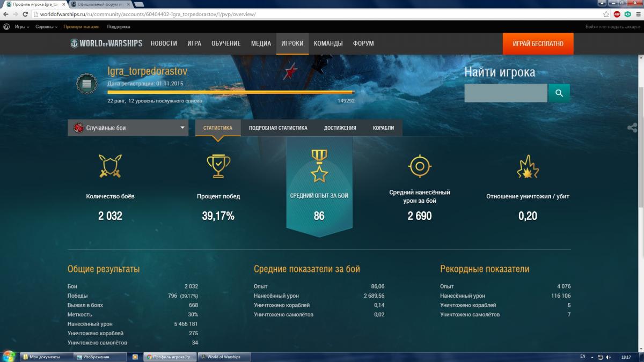
Task: Click the service record progress bar
Action: pyautogui.click(x=231, y=92)
